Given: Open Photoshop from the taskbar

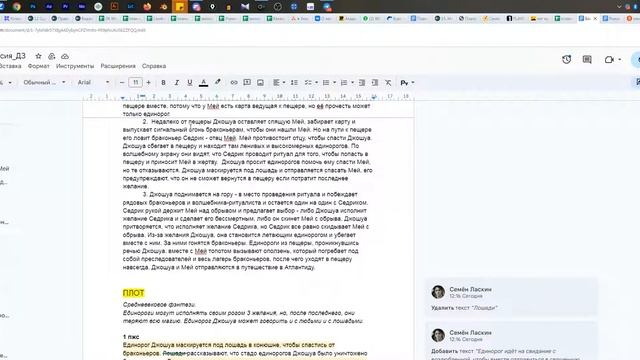Looking at the screenshot, I should point(33,6).
